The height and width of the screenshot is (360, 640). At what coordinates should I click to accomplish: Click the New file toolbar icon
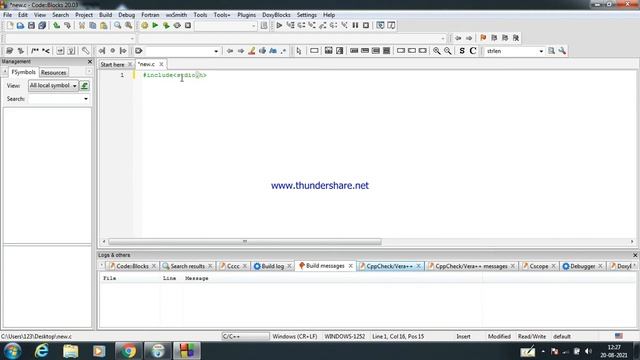10,26
